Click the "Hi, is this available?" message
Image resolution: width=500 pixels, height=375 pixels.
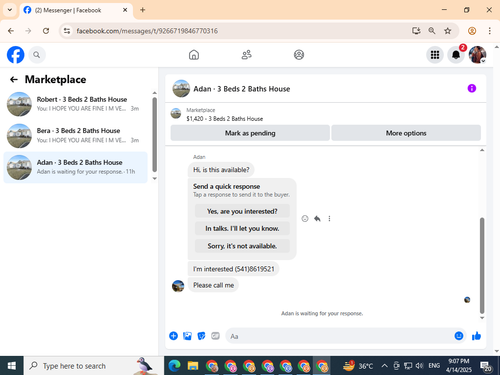point(221,170)
